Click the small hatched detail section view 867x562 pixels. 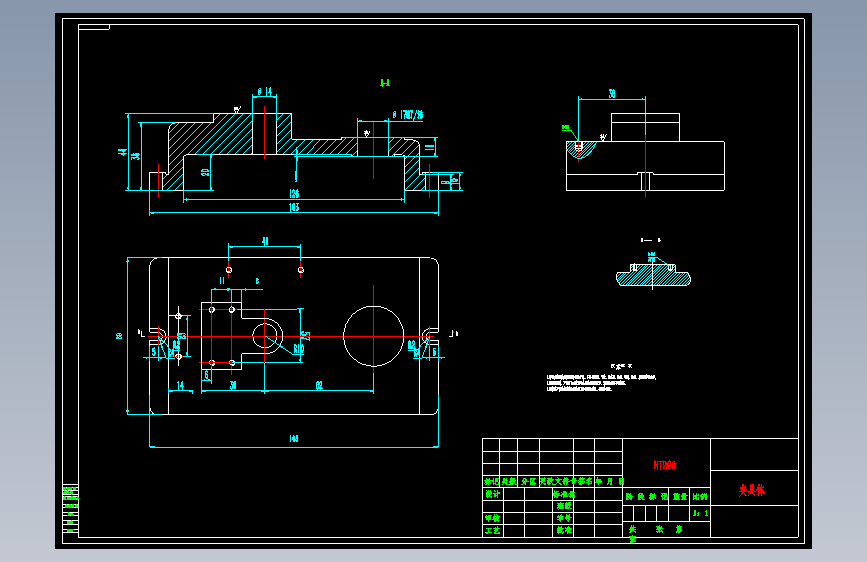pyautogui.click(x=653, y=273)
